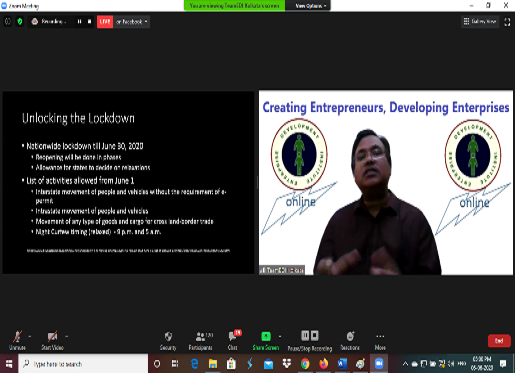515x373 pixels.
Task: Open the More options ellipsis icon
Action: pyautogui.click(x=380, y=336)
